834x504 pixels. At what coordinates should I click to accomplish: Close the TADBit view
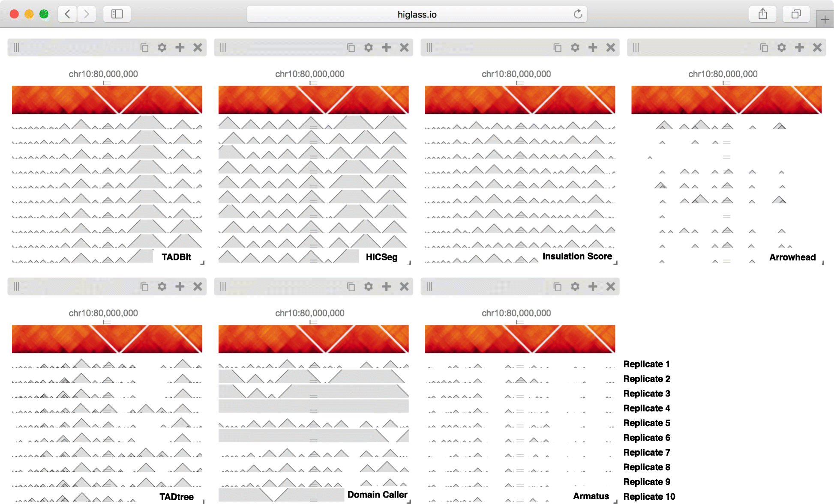[x=198, y=48]
